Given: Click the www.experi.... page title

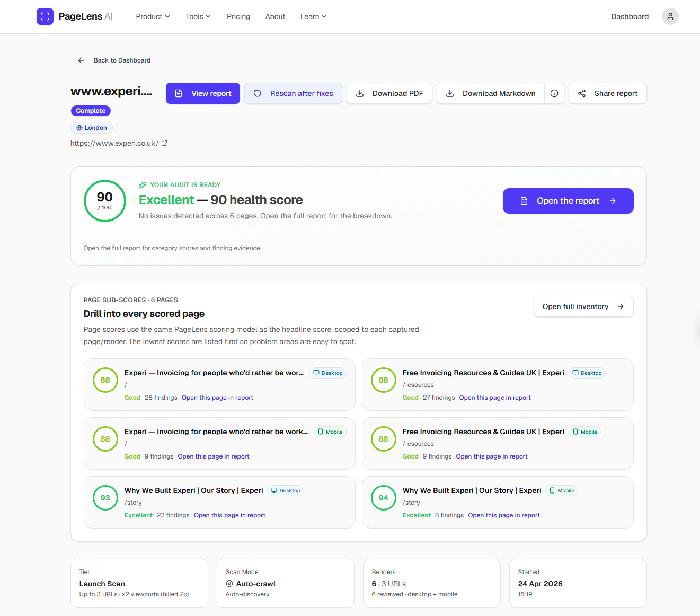Looking at the screenshot, I should pos(111,91).
